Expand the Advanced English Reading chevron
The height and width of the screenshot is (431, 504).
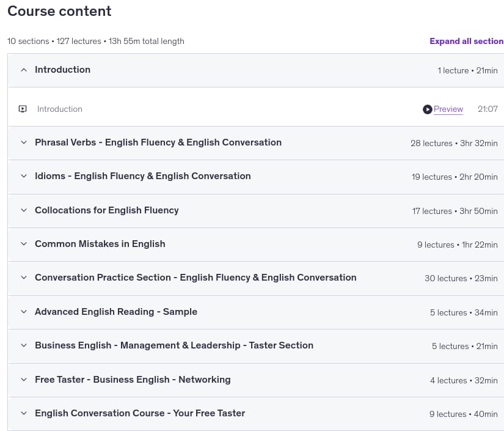(x=24, y=311)
